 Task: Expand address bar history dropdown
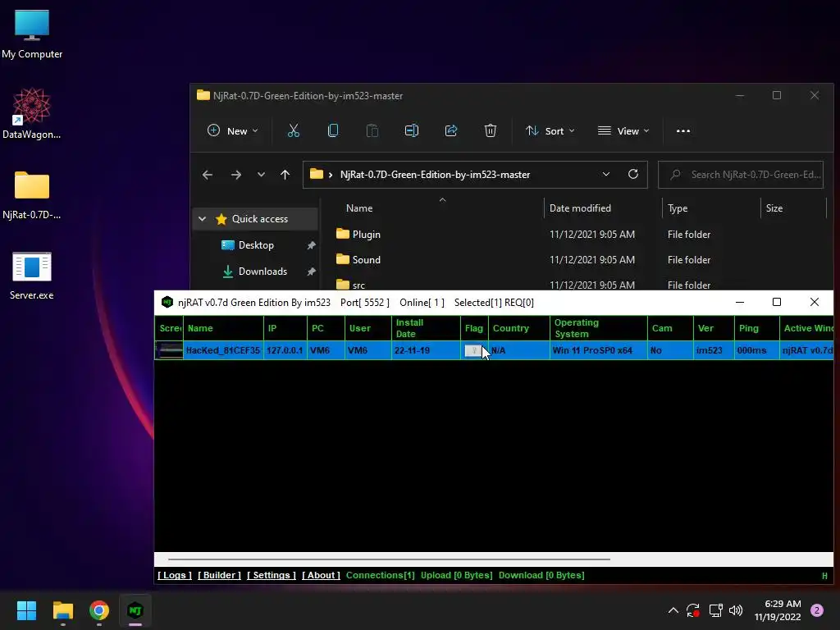606,175
